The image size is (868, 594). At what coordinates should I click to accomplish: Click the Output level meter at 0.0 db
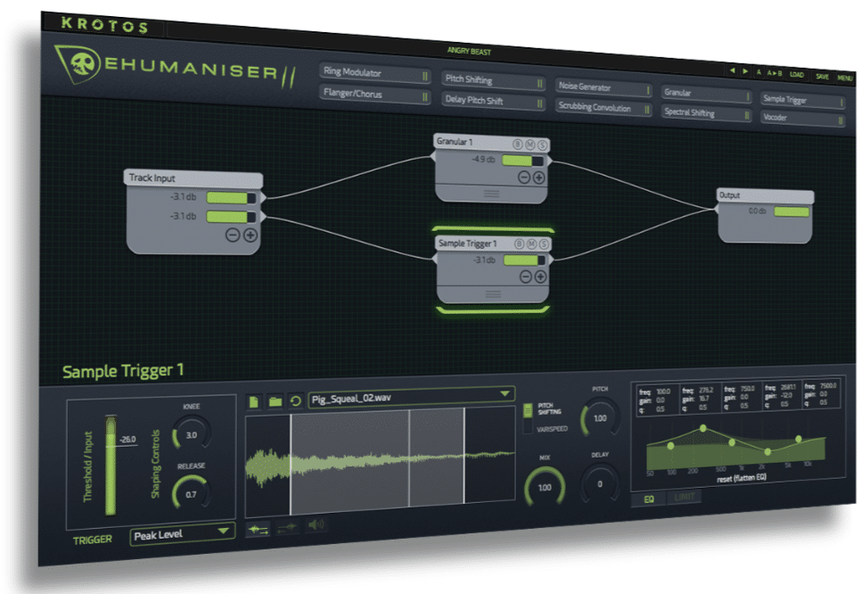[x=791, y=211]
